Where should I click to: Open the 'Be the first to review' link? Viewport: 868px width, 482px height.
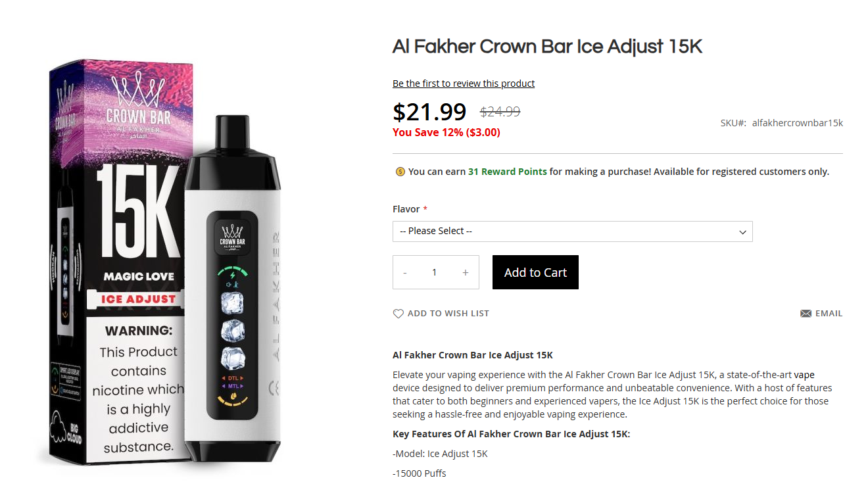(464, 84)
